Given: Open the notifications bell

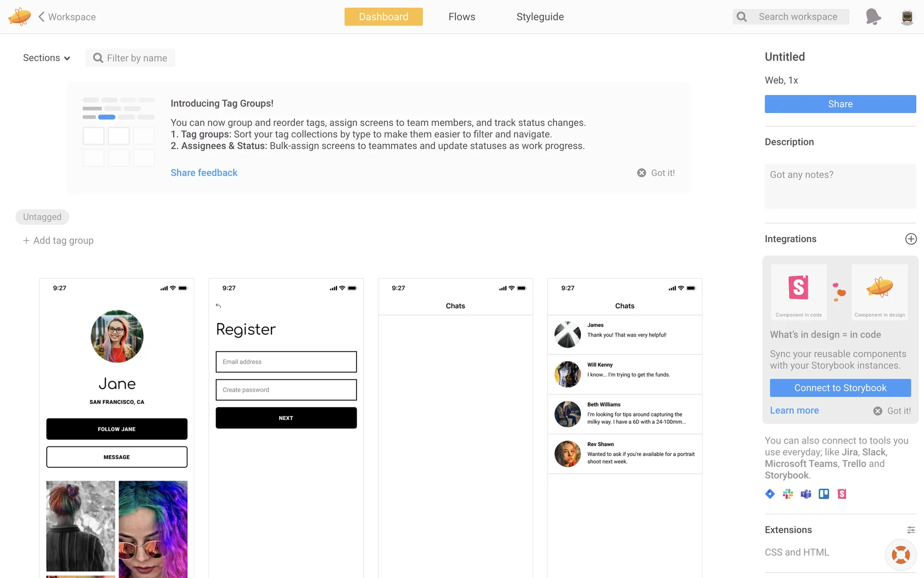Looking at the screenshot, I should pyautogui.click(x=873, y=17).
